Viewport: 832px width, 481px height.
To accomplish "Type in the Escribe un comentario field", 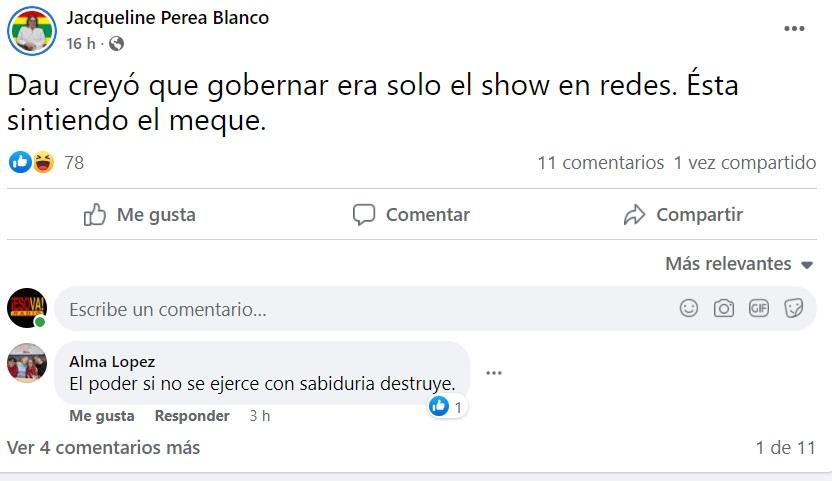I will pos(360,310).
